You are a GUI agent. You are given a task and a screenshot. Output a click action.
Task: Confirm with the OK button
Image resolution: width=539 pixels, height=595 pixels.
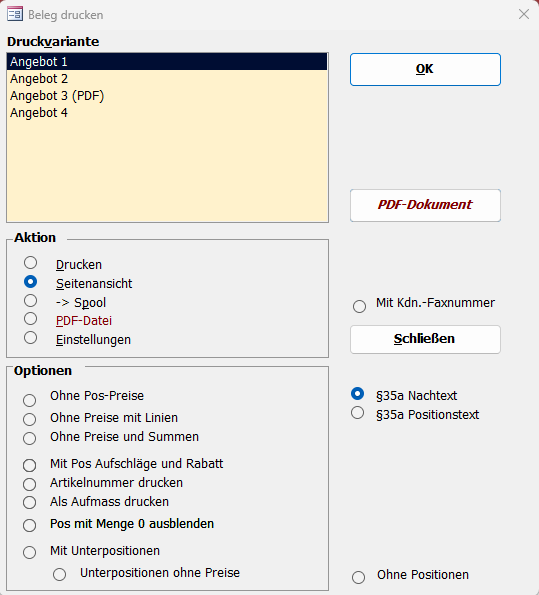[x=425, y=69]
